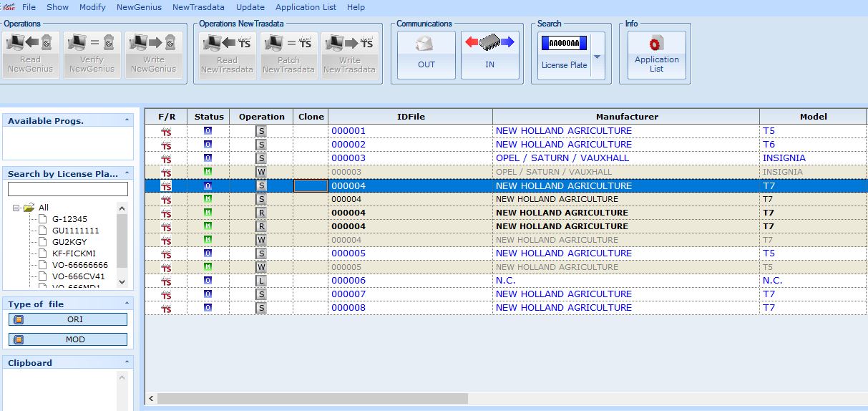Screen dimensions: 868x411
Task: Click the IDFile 000002 cell
Action: (410, 145)
